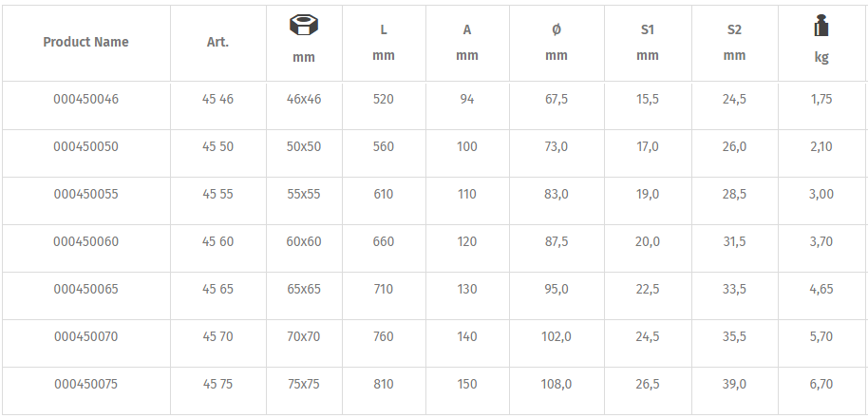Select product 000450075
This screenshot has width=868, height=418.
click(85, 384)
